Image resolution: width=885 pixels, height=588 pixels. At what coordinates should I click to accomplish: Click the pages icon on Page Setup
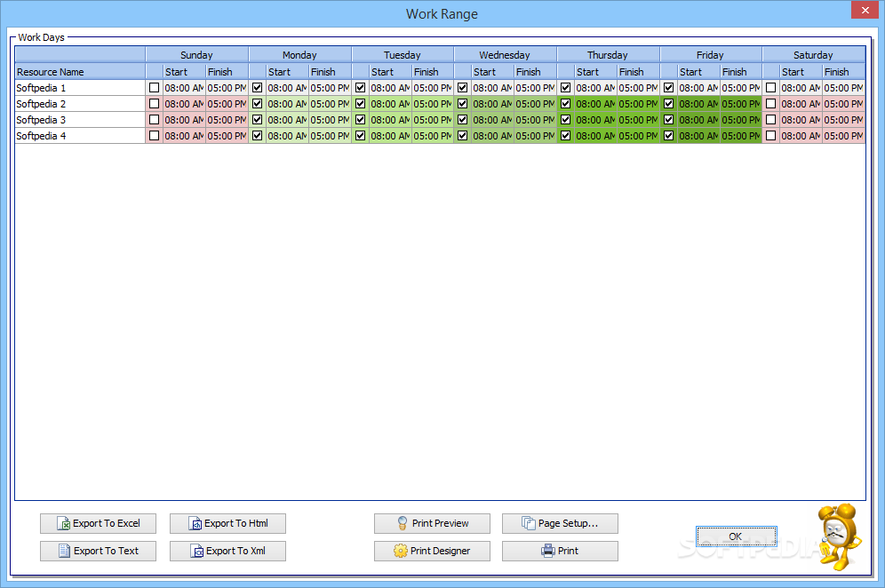point(529,524)
